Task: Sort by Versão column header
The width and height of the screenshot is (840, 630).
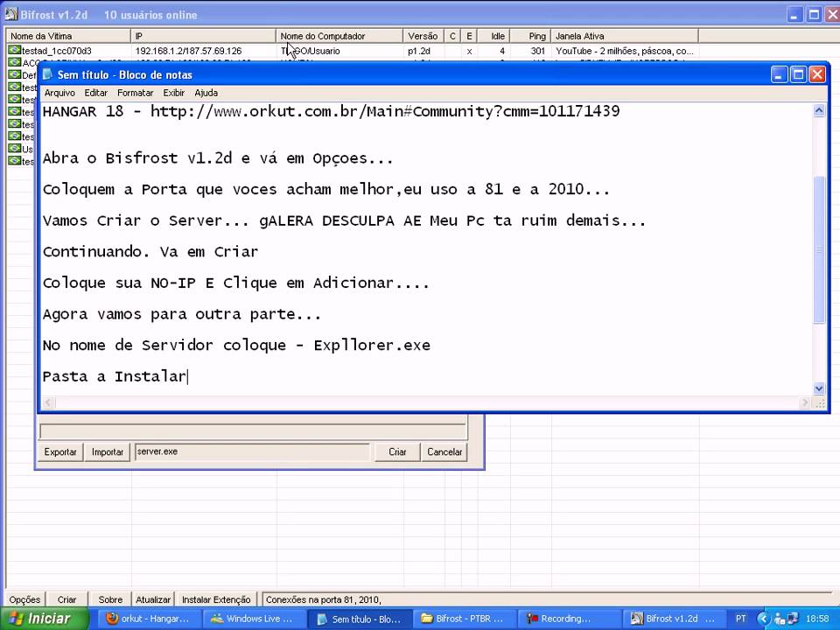Action: click(423, 36)
